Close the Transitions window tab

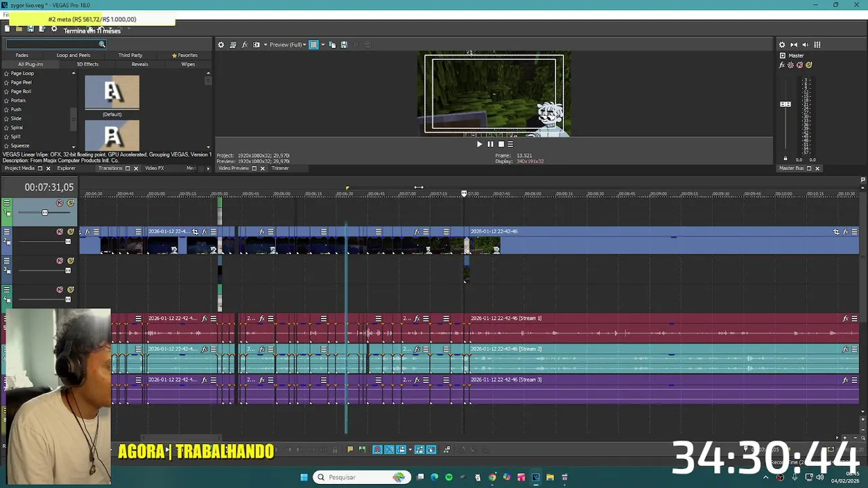[x=136, y=168]
